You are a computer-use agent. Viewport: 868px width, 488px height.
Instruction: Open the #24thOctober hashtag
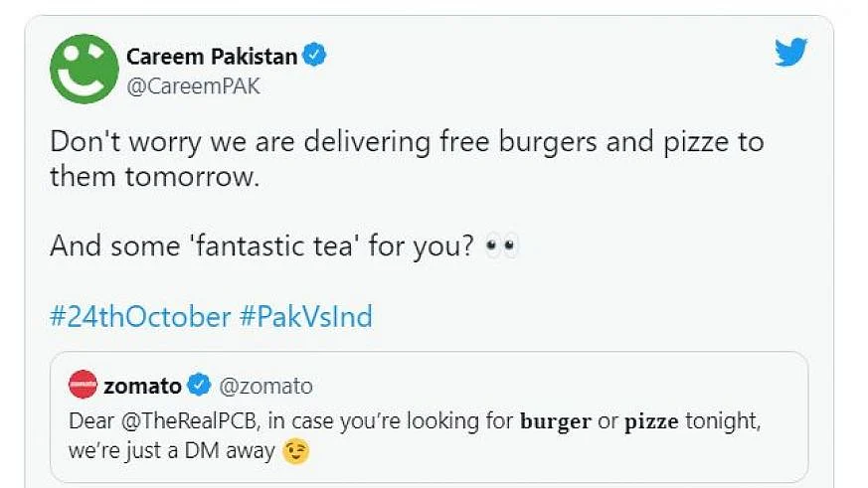140,317
